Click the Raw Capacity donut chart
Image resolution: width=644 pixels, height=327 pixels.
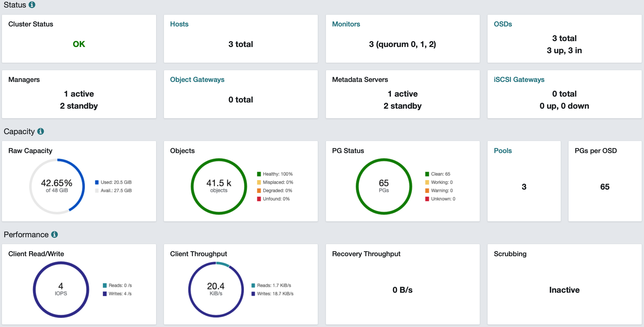coord(57,186)
